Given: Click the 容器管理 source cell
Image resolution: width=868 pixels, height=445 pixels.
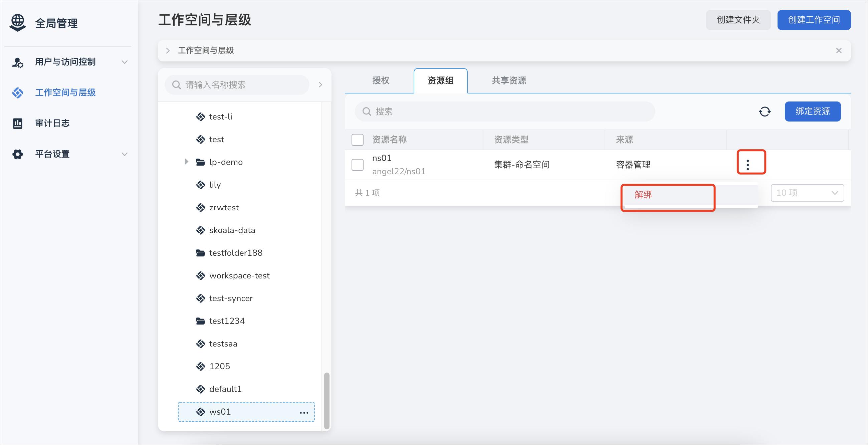Looking at the screenshot, I should pos(633,165).
